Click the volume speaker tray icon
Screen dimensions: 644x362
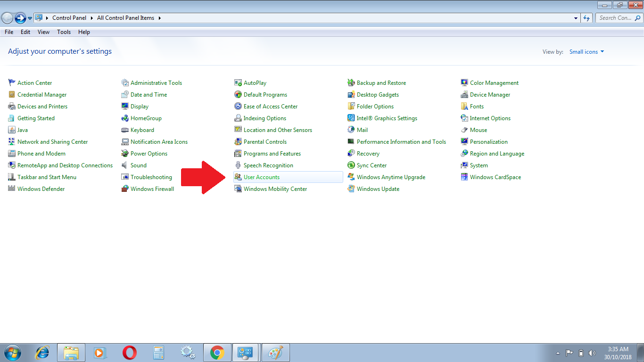(592, 353)
